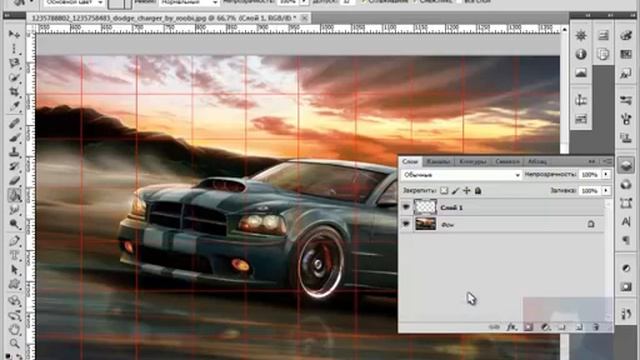Switch to the Символ tab

[507, 162]
